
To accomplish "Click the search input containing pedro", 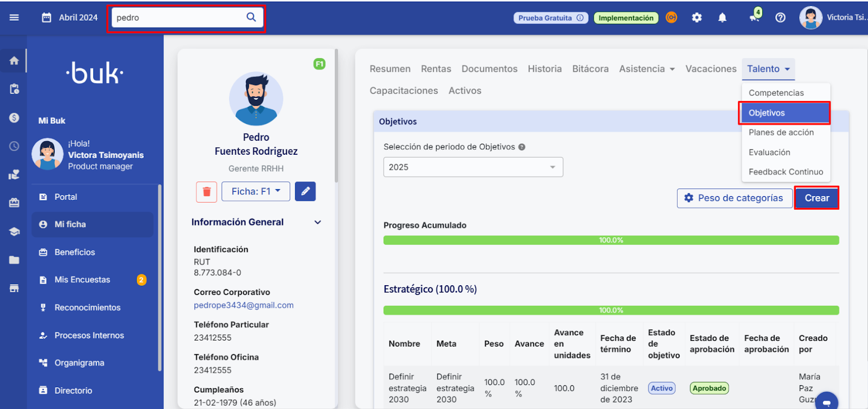I will coord(178,17).
